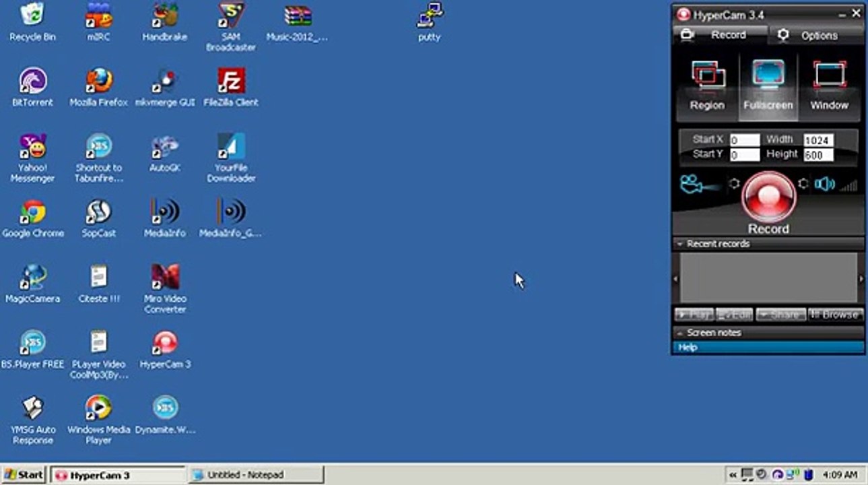
Task: Open the Windows Start menu
Action: pos(24,474)
